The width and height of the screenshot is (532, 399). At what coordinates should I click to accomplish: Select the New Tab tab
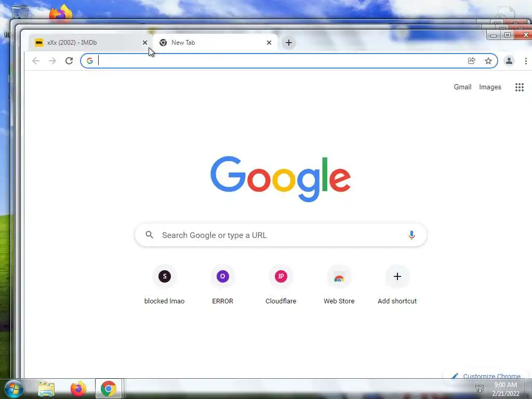tap(215, 43)
